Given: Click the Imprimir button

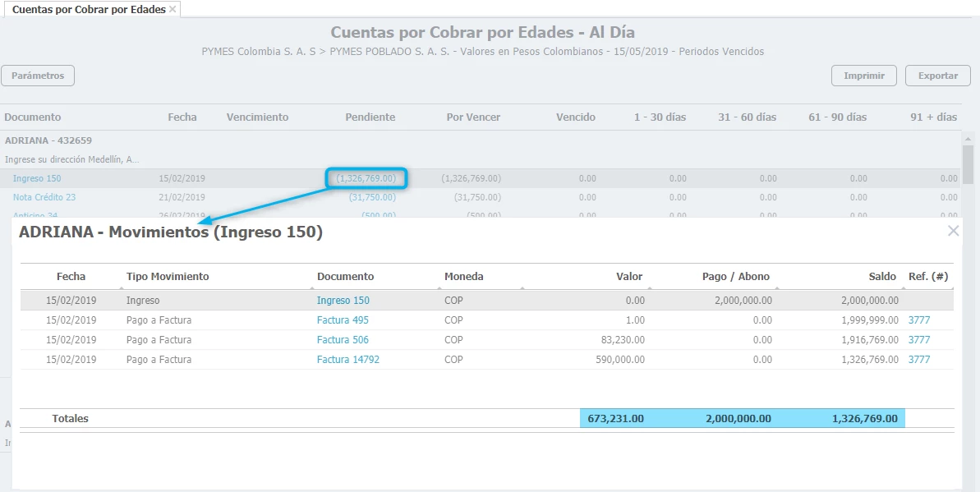Looking at the screenshot, I should pos(863,76).
